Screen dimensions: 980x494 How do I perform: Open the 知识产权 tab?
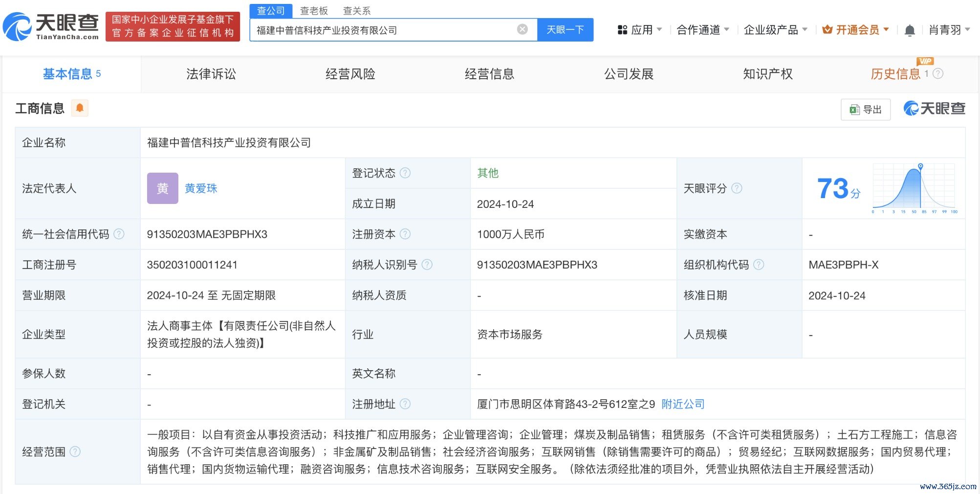[x=768, y=74]
